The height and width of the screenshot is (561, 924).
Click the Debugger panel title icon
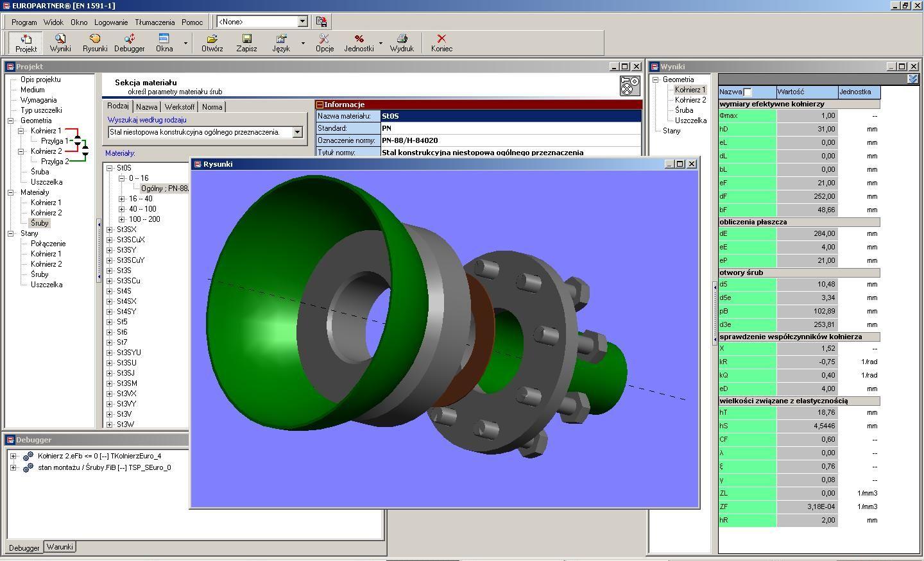[10, 440]
